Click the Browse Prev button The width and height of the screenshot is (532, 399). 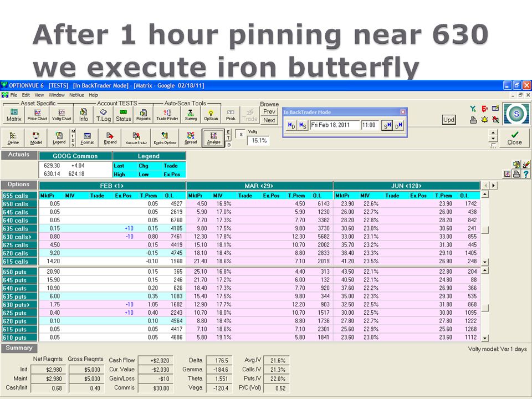point(269,111)
